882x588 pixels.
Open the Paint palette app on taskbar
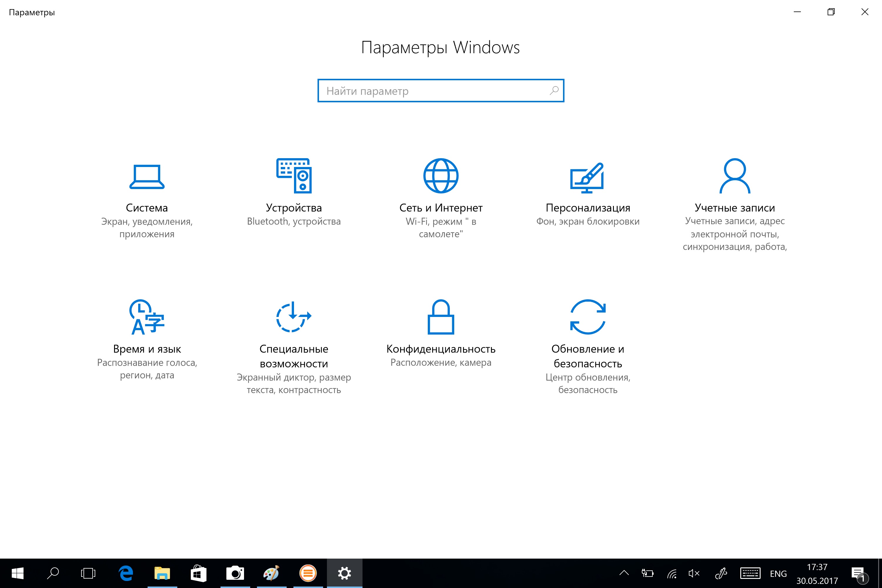click(271, 573)
